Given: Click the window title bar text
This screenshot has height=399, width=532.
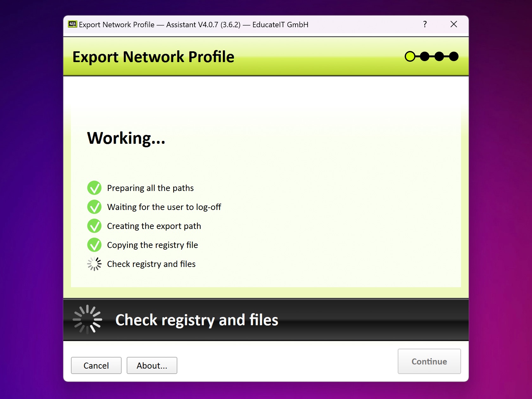Looking at the screenshot, I should click(193, 24).
